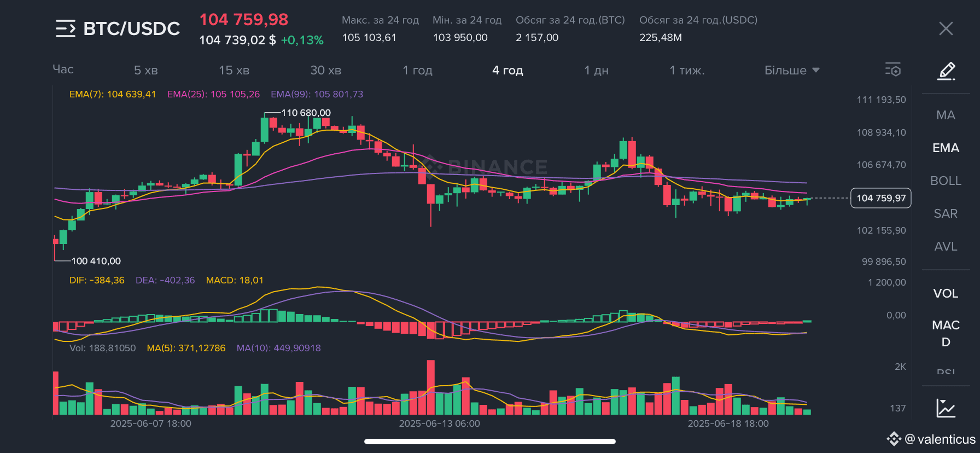Tap the red last price 104 759,98

243,20
